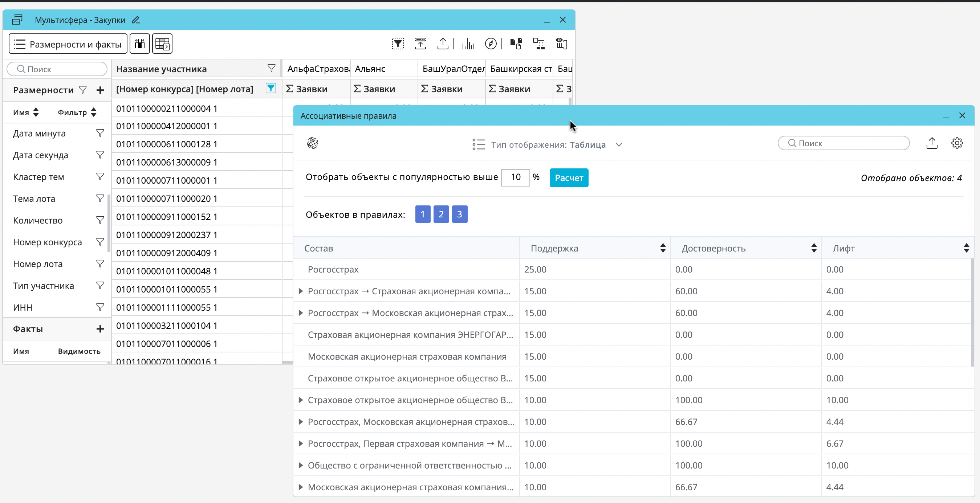Screen dimensions: 980x503
Task: Click the export icon in the Ассоциативные правила window
Action: pyautogui.click(x=932, y=143)
